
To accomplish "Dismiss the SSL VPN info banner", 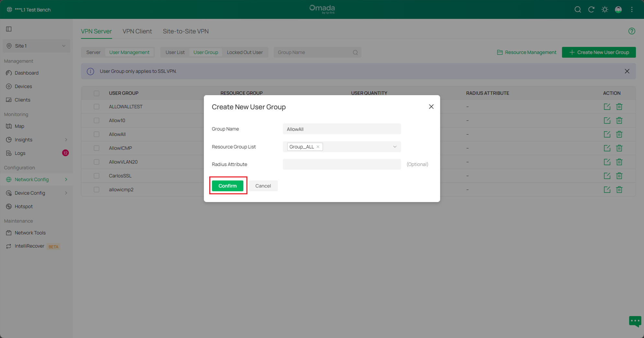I will point(627,71).
